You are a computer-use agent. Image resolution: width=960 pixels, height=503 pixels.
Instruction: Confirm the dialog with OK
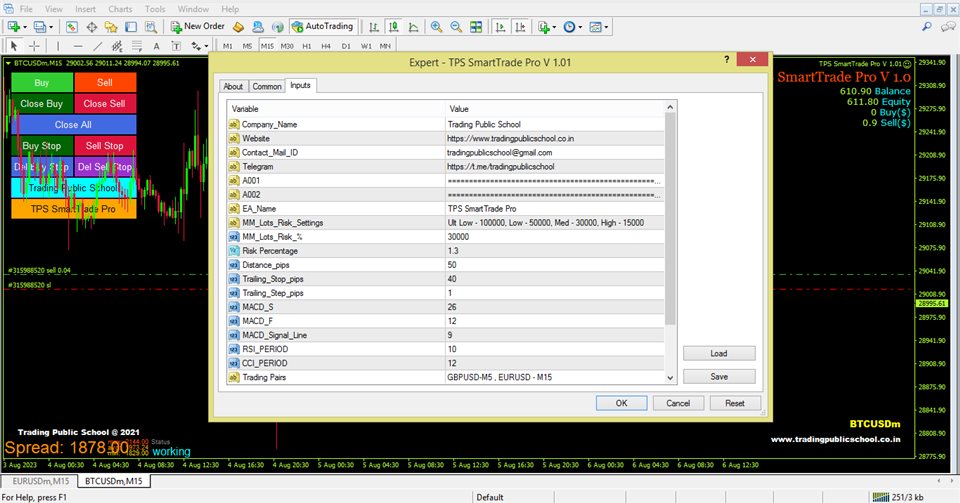[x=621, y=403]
